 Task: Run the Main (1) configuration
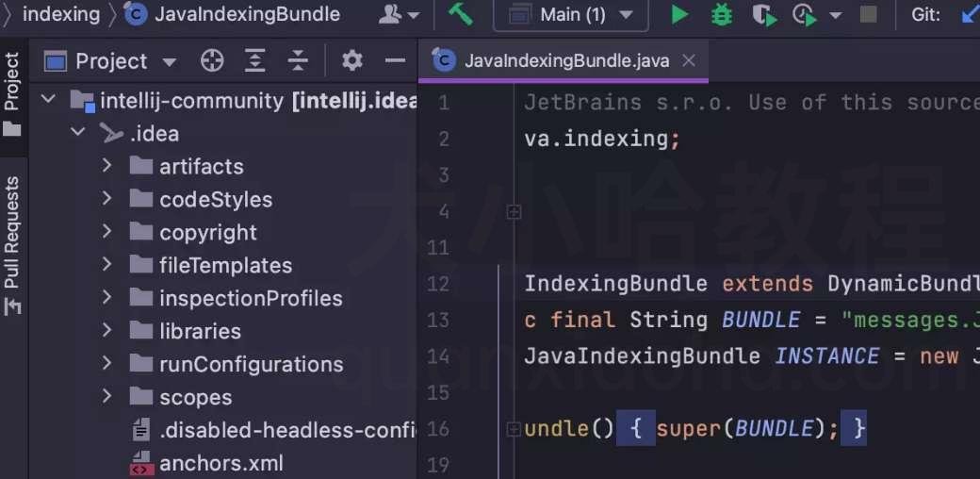(679, 14)
